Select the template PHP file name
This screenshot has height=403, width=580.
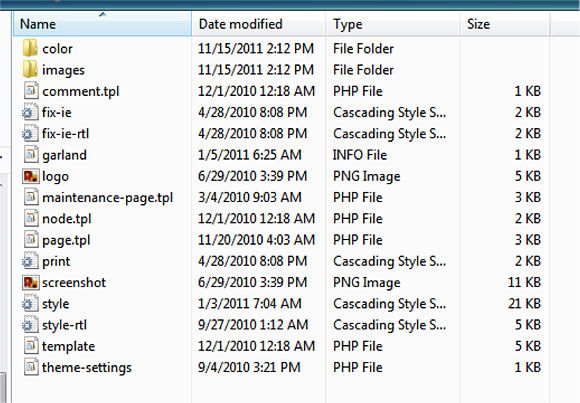pyautogui.click(x=68, y=346)
